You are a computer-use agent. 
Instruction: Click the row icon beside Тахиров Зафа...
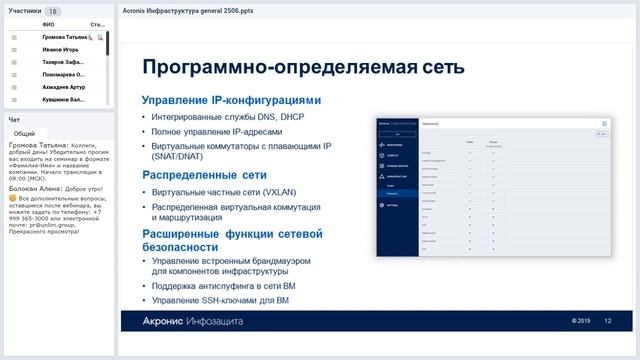pos(14,62)
